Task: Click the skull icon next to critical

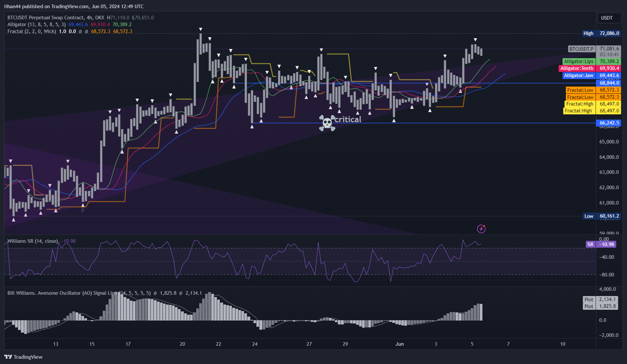Action: pyautogui.click(x=327, y=123)
